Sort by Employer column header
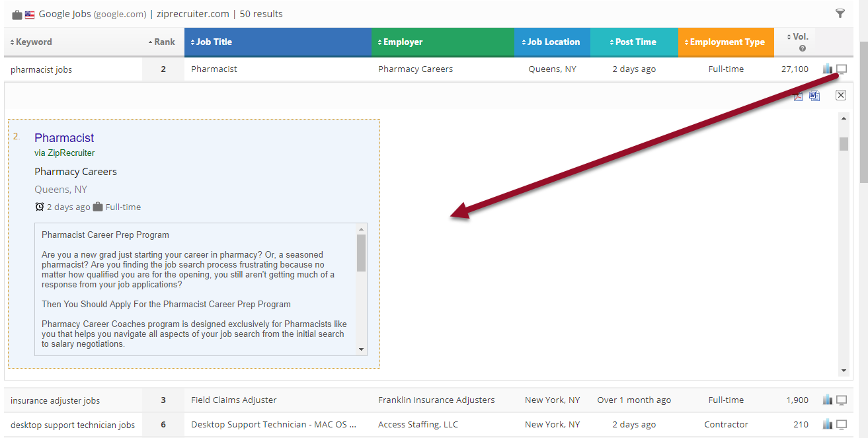 tap(442, 42)
